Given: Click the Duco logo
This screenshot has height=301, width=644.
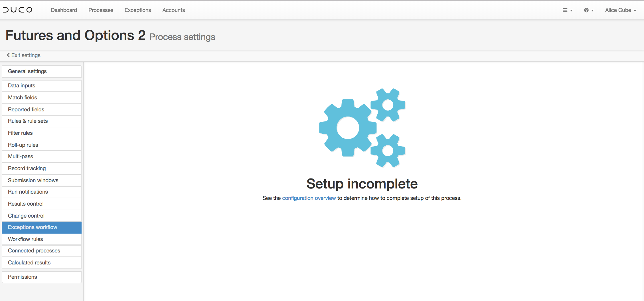Looking at the screenshot, I should (x=18, y=10).
